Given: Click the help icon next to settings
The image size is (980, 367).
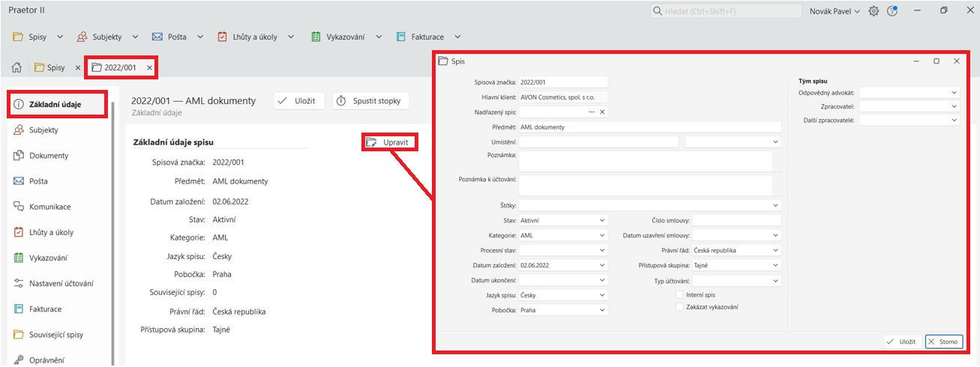Looking at the screenshot, I should pos(892,11).
